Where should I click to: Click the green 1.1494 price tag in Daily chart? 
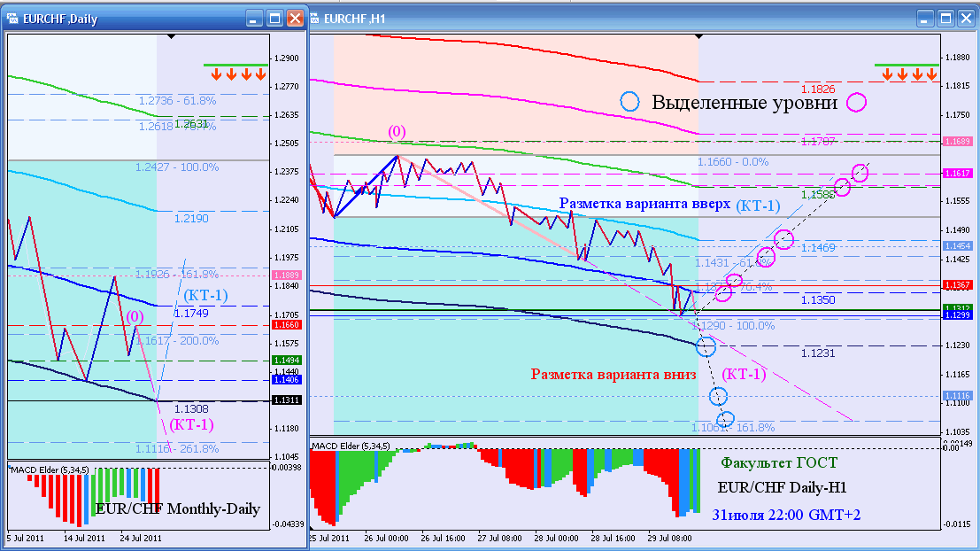tap(287, 361)
